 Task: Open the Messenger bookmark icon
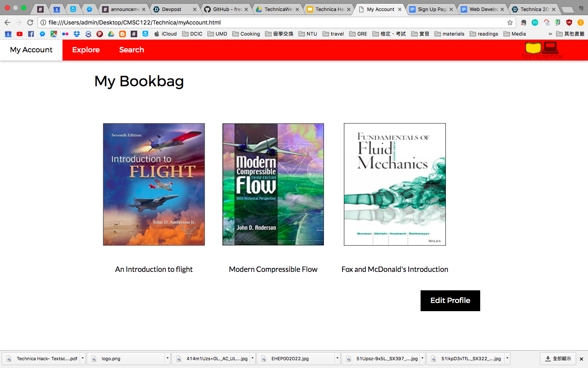(42, 34)
